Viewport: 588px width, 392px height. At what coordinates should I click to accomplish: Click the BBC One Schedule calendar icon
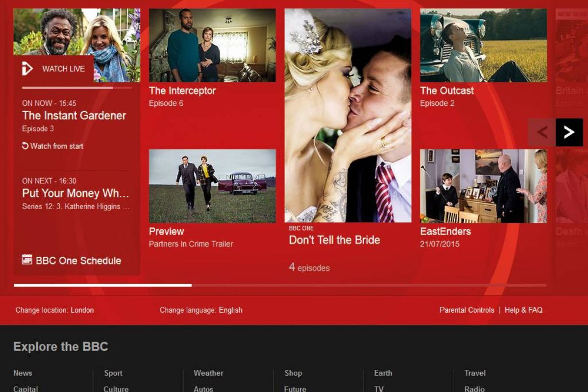27,260
